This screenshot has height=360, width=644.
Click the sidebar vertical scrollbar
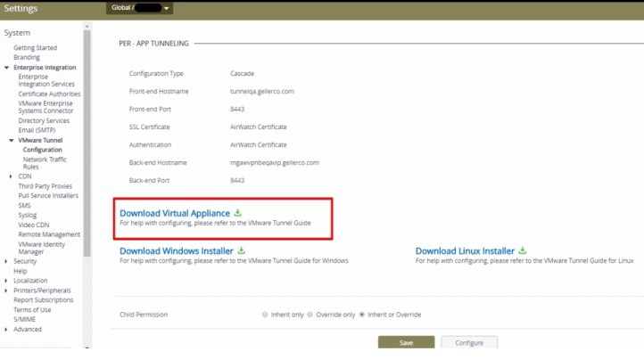tap(87, 143)
